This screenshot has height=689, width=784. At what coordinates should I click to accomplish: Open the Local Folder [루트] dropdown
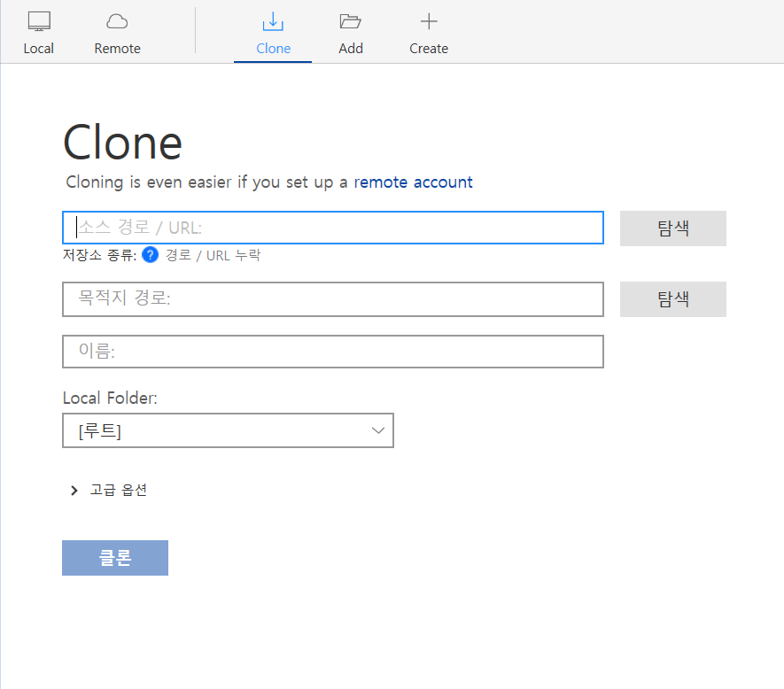(228, 430)
